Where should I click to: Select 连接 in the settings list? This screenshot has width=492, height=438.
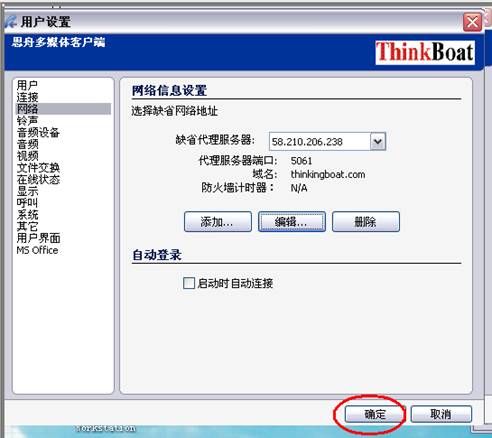pyautogui.click(x=27, y=97)
